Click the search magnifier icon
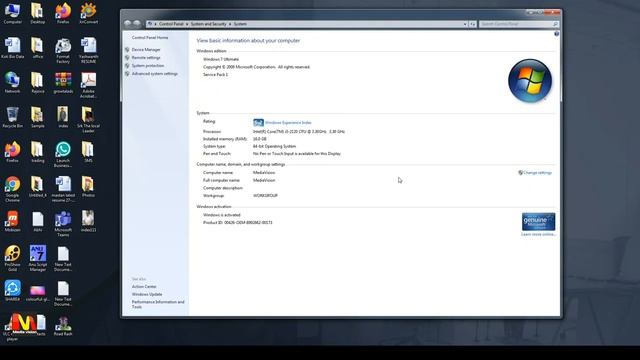Image resolution: width=640 pixels, height=360 pixels. [555, 24]
